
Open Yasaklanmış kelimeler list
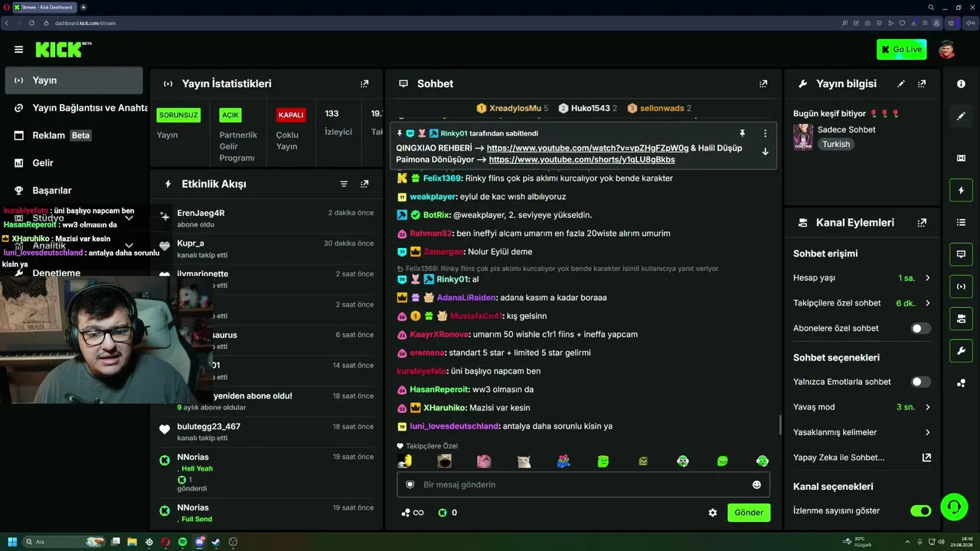tap(862, 432)
